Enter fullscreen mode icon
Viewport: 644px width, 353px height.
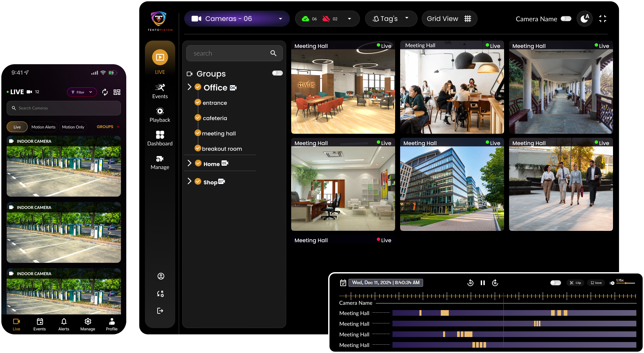click(602, 19)
